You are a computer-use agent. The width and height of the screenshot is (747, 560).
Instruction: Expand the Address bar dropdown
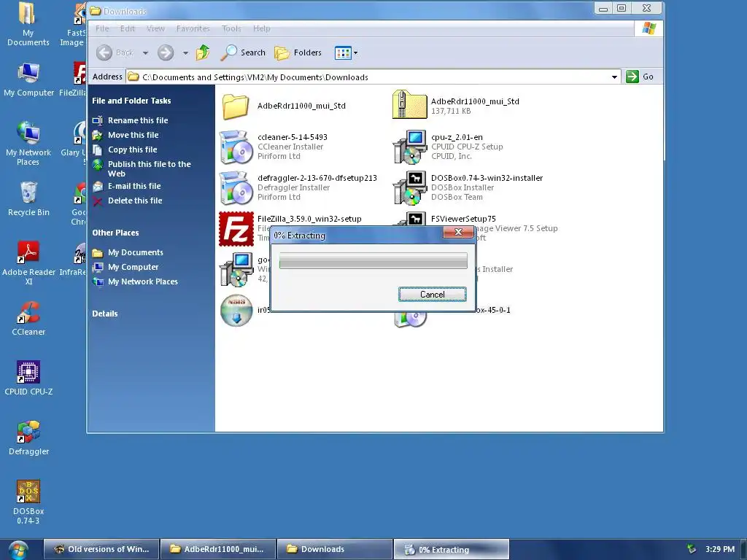[x=614, y=77]
